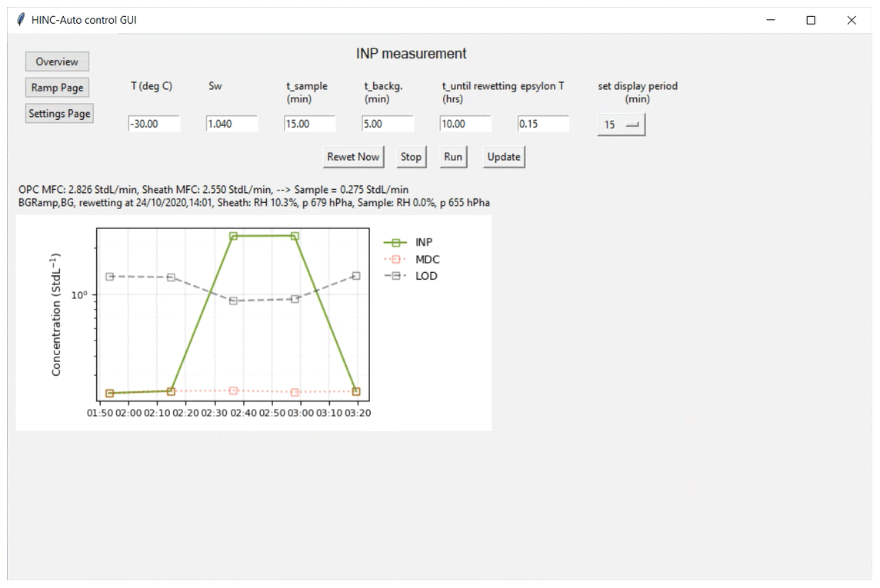Viewport: 880px width, 588px height.
Task: Select the Sw value field
Action: [232, 124]
